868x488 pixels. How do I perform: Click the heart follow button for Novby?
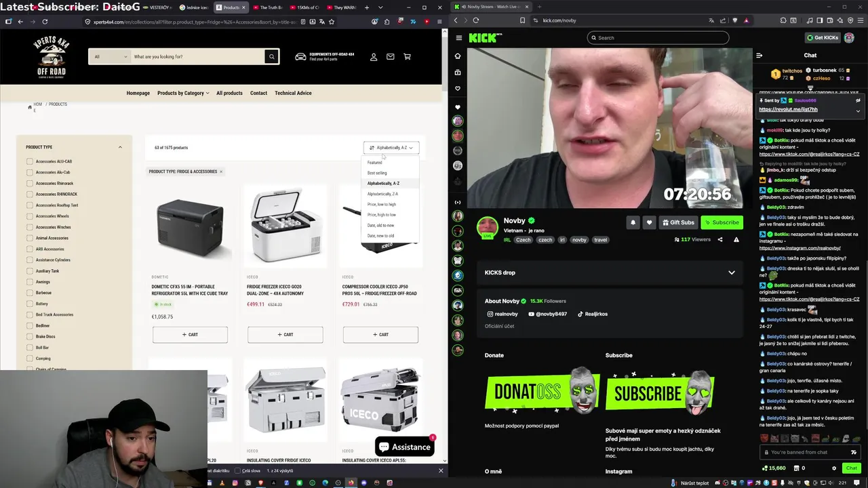click(649, 222)
